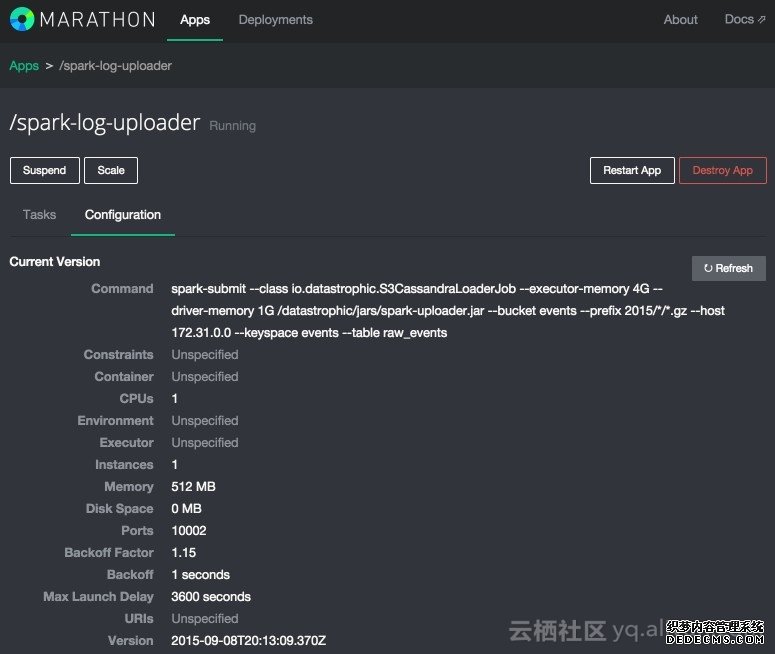Click the /spark-log-uploader breadcrumb item
Viewport: 775px width, 654px height.
point(116,66)
